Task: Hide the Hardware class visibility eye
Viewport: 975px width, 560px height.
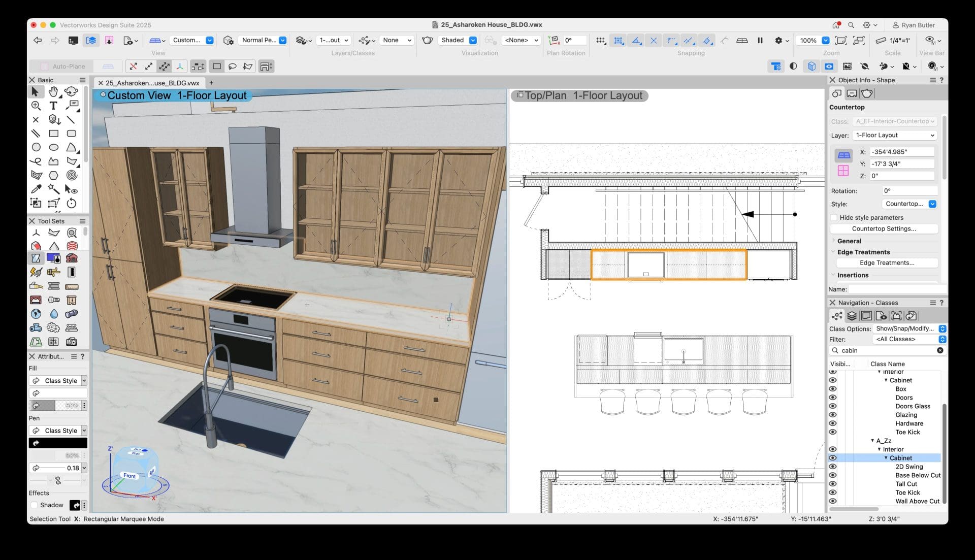Action: (x=832, y=423)
